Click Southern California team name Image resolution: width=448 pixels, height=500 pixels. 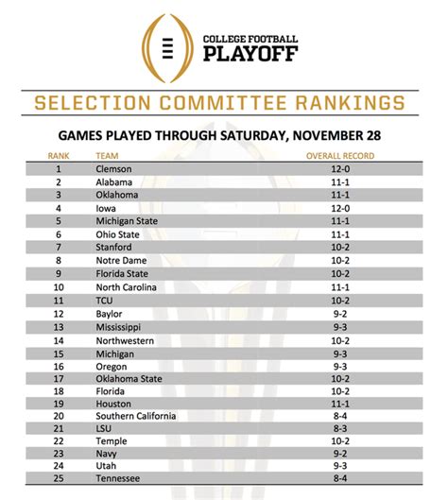pos(136,416)
